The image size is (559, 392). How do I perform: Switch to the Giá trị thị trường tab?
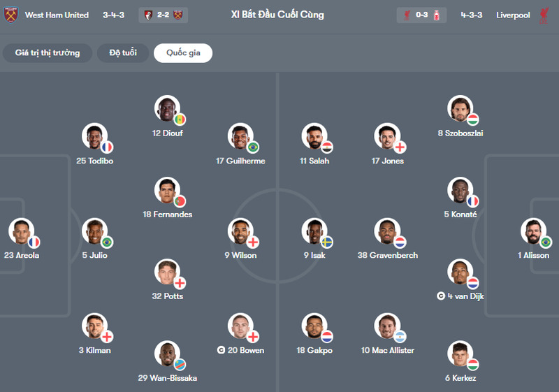tap(48, 53)
